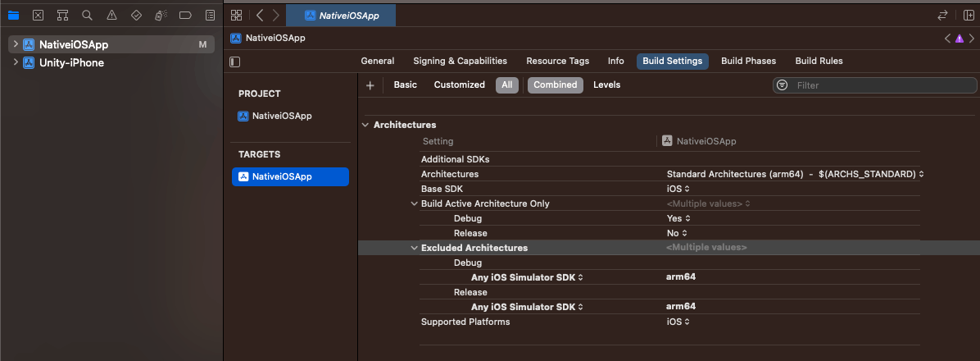This screenshot has height=361, width=980.
Task: Open the Base SDK iOS dropdown
Action: point(678,189)
